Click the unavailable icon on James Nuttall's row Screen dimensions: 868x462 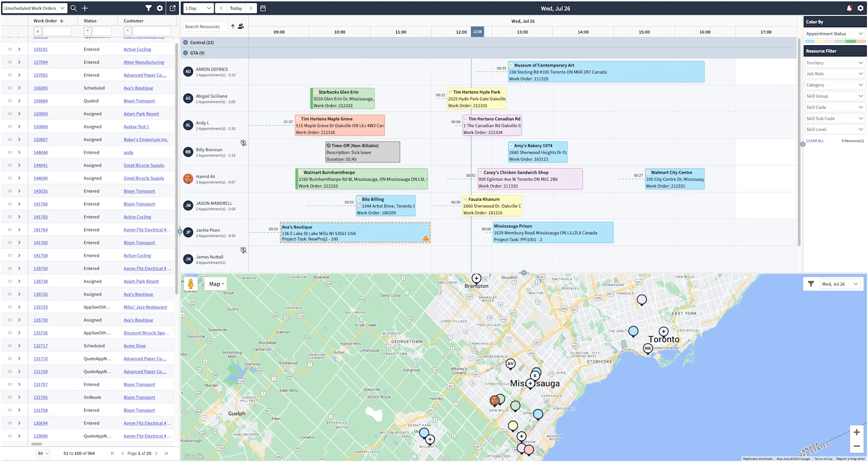click(244, 250)
